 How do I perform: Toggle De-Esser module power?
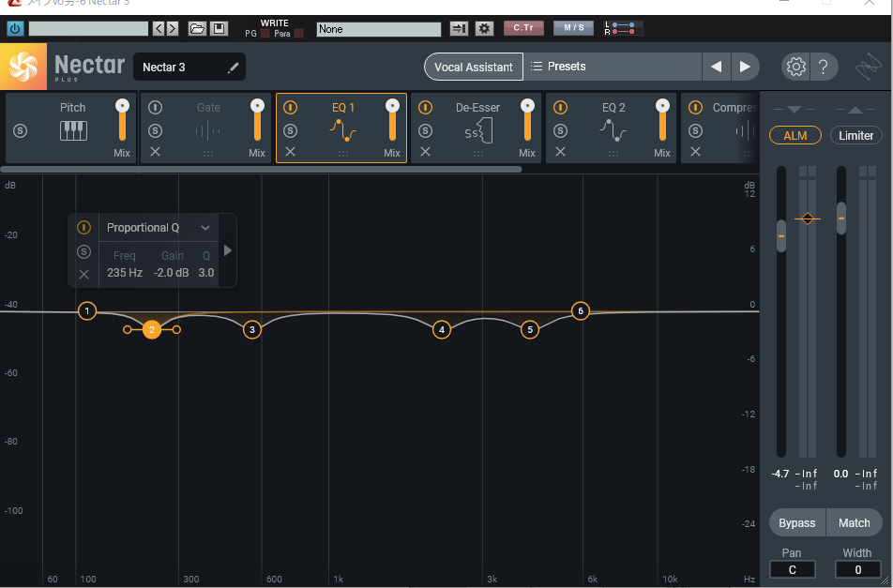tap(425, 107)
